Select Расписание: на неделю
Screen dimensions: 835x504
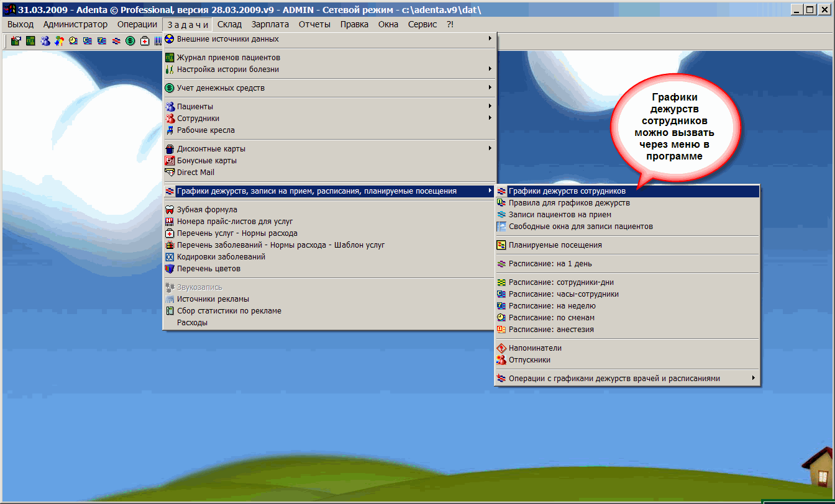552,306
